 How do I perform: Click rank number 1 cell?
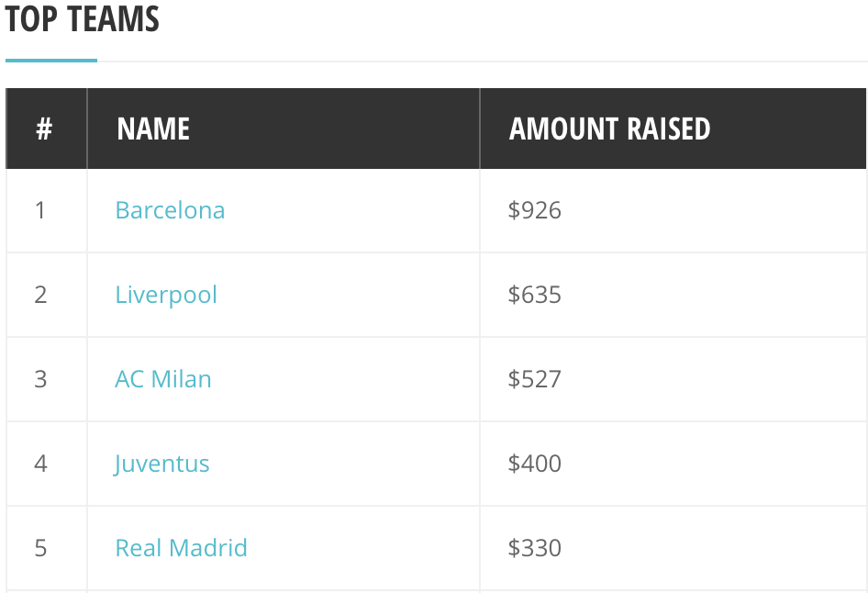[47, 210]
